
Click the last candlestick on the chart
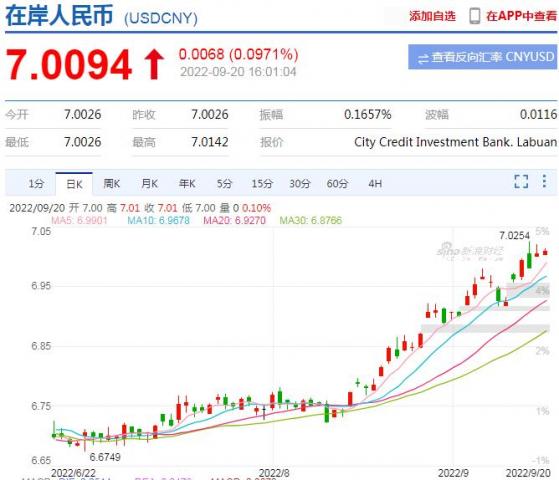(x=545, y=252)
